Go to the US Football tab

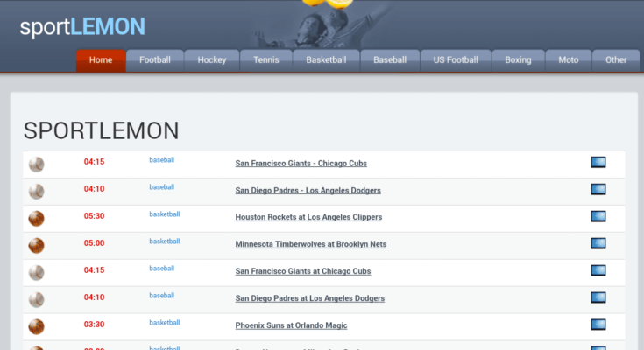tap(456, 60)
